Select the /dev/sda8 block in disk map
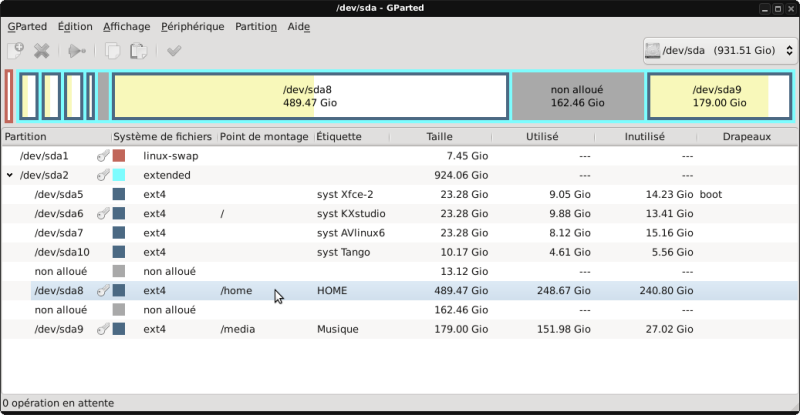Image resolution: width=800 pixels, height=415 pixels. coord(310,96)
